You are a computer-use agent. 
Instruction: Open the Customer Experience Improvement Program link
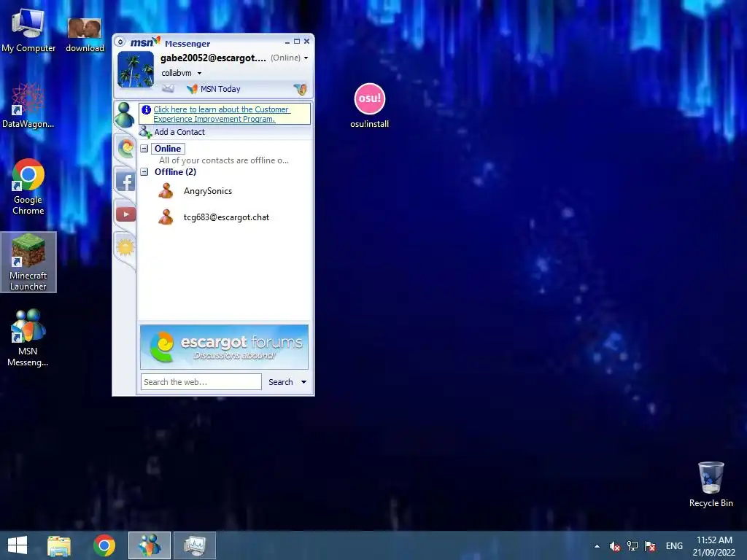point(222,114)
